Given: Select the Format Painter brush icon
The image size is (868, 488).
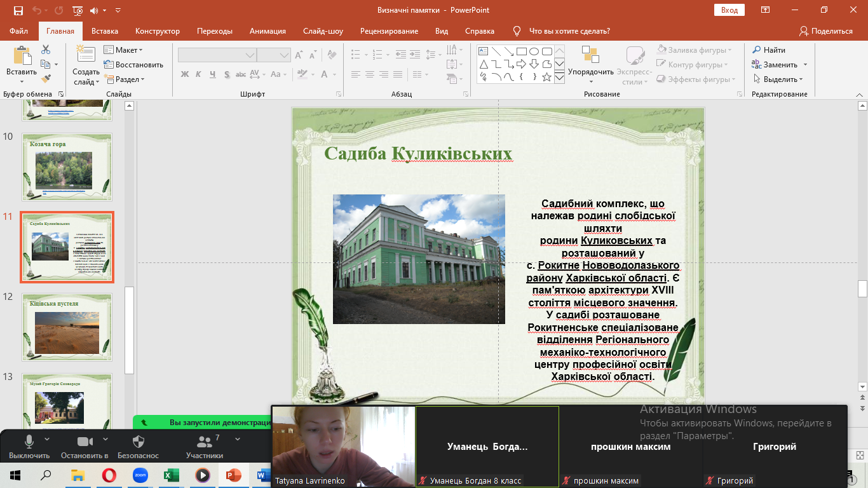Looking at the screenshot, I should (x=45, y=79).
